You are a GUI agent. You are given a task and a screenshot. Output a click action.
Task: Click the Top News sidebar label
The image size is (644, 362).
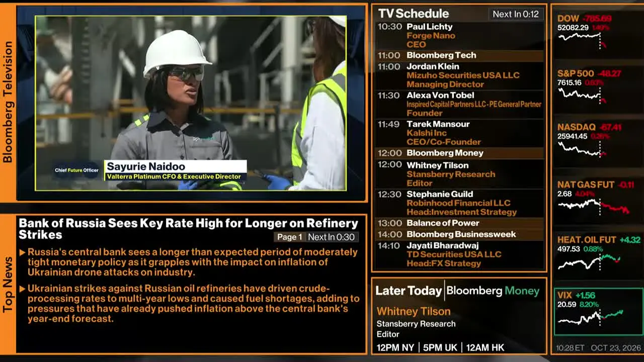click(x=8, y=284)
